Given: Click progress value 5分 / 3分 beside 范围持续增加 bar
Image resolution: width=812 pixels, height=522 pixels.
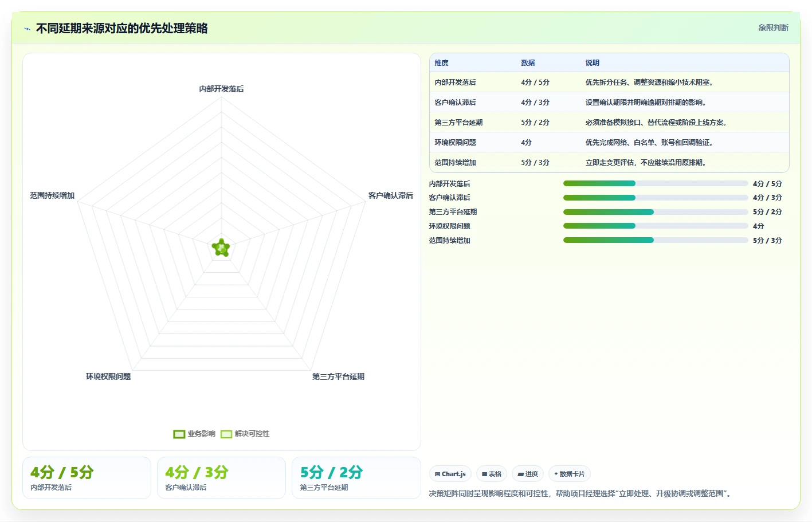Looking at the screenshot, I should click(x=767, y=241).
